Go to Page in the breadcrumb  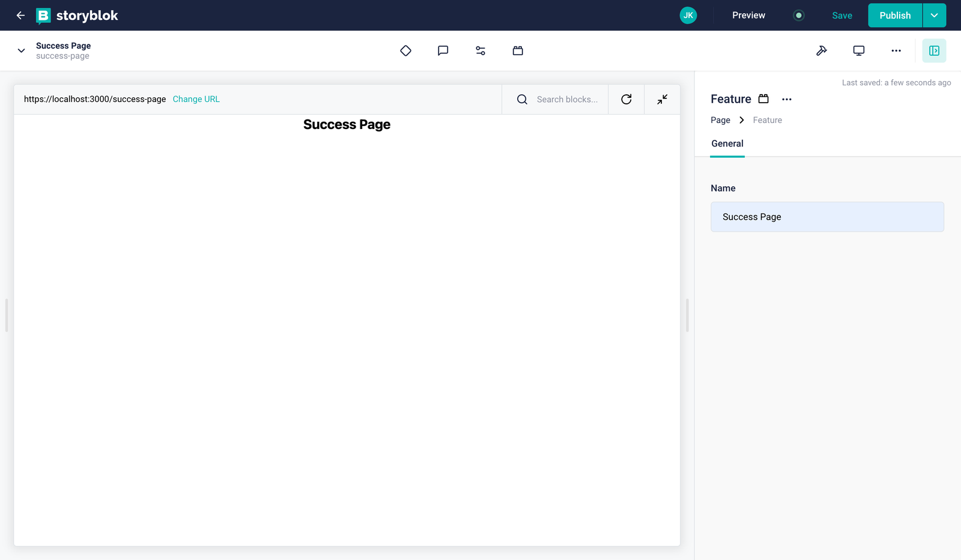pos(720,120)
